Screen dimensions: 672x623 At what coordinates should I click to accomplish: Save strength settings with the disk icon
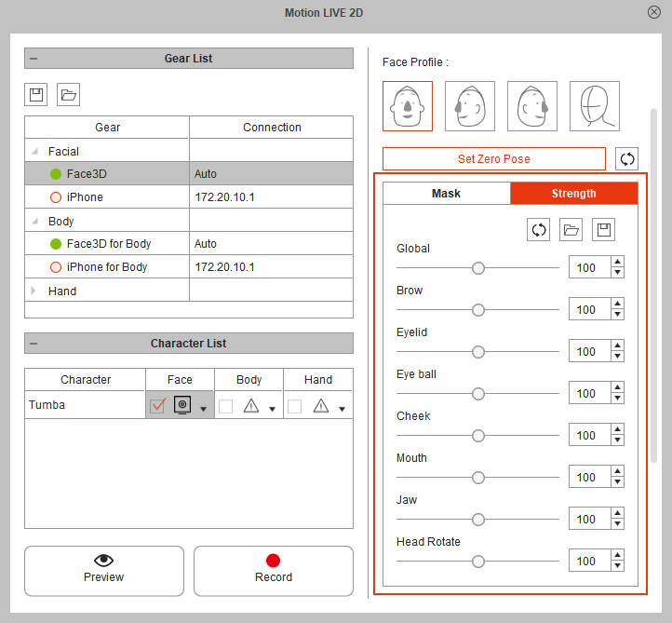604,230
